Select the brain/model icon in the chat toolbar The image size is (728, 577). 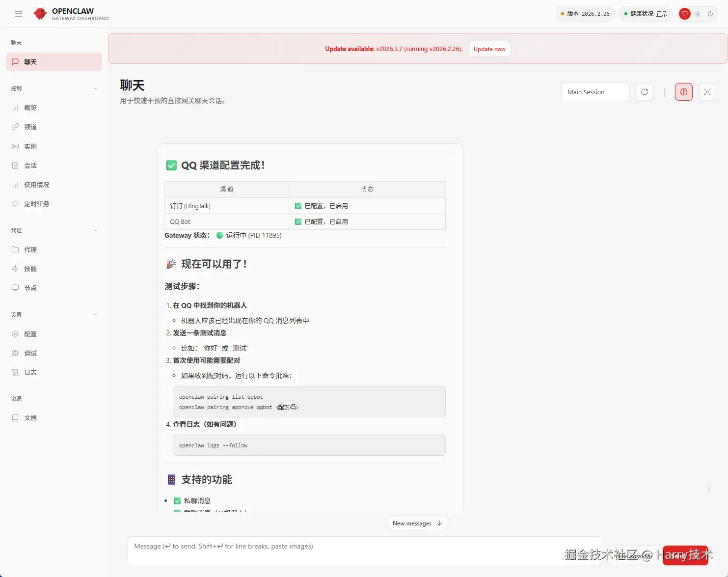pos(683,92)
